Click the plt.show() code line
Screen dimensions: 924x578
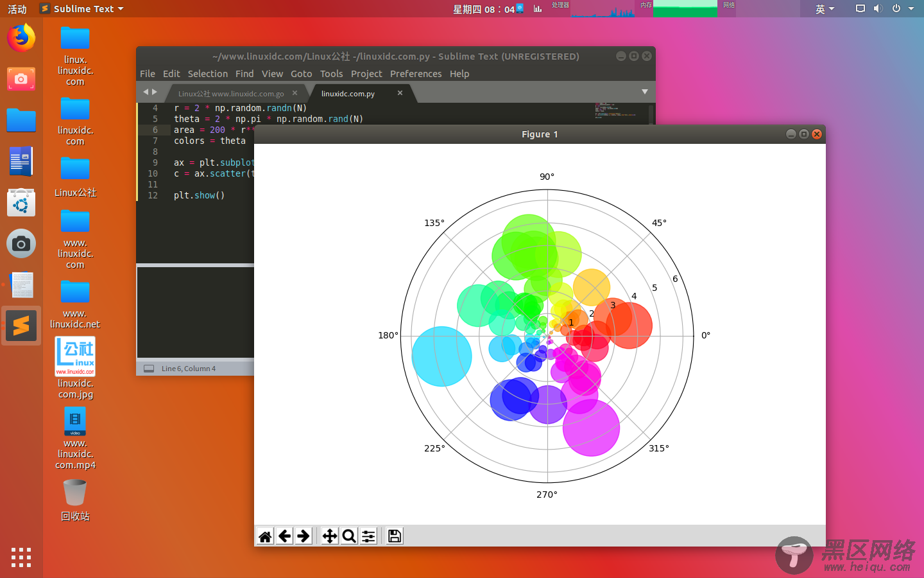pyautogui.click(x=200, y=195)
